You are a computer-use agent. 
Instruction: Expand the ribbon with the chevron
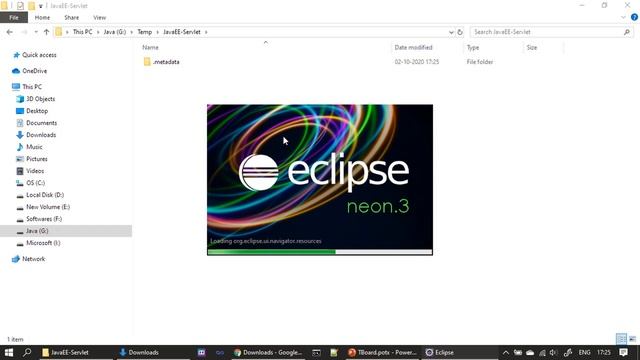tap(623, 18)
